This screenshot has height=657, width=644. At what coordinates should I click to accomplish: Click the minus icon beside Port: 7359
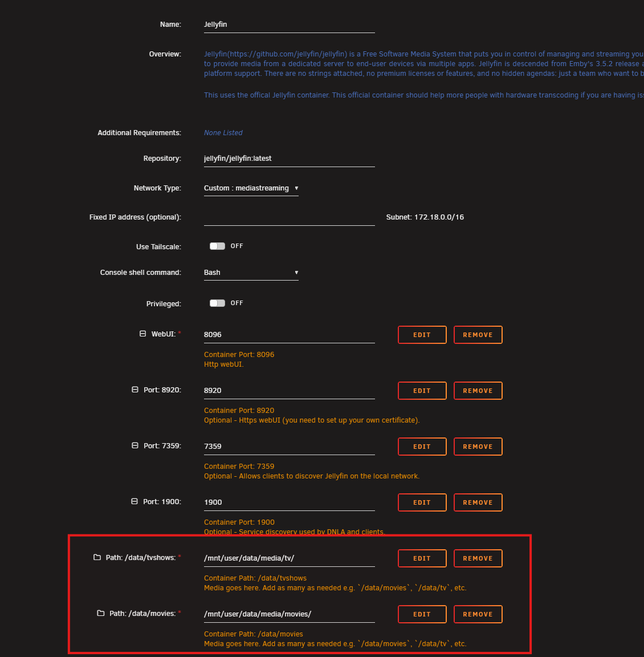tap(135, 445)
